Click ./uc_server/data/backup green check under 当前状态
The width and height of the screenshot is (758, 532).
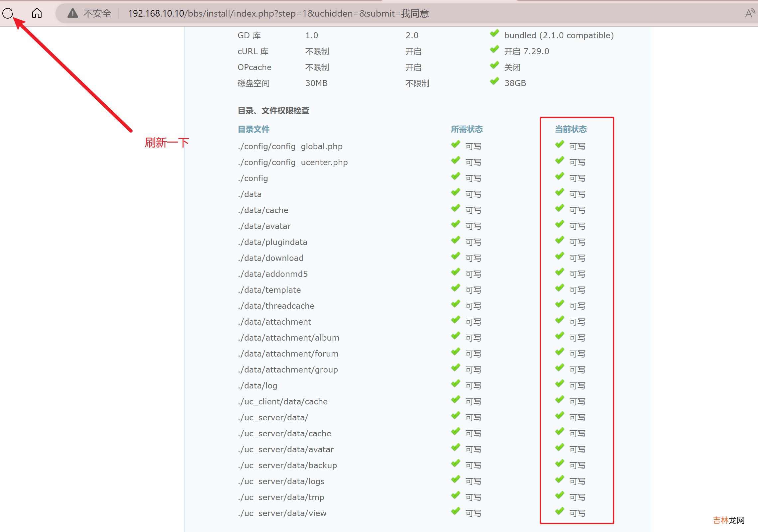click(560, 464)
